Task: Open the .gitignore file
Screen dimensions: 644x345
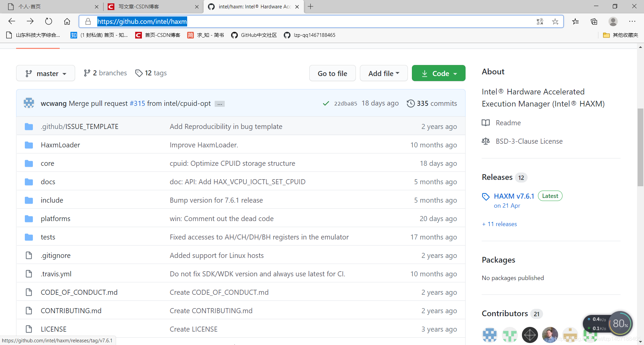Action: coord(56,256)
